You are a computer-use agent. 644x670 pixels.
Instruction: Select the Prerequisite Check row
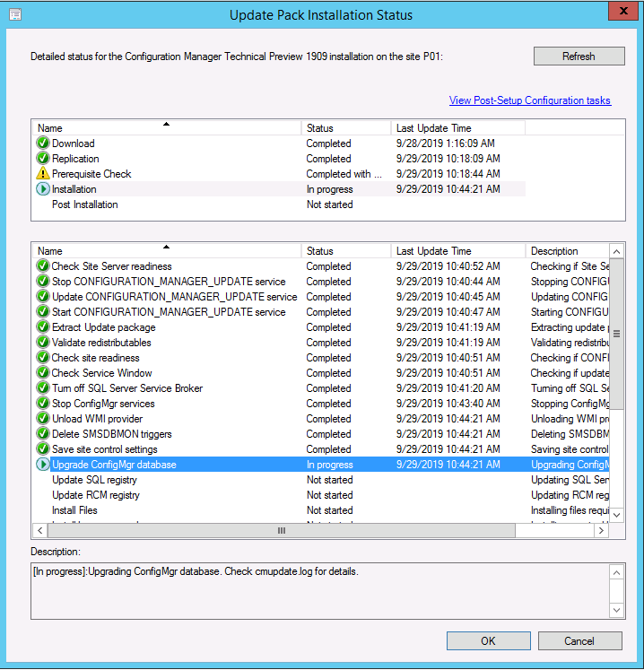tap(280, 173)
